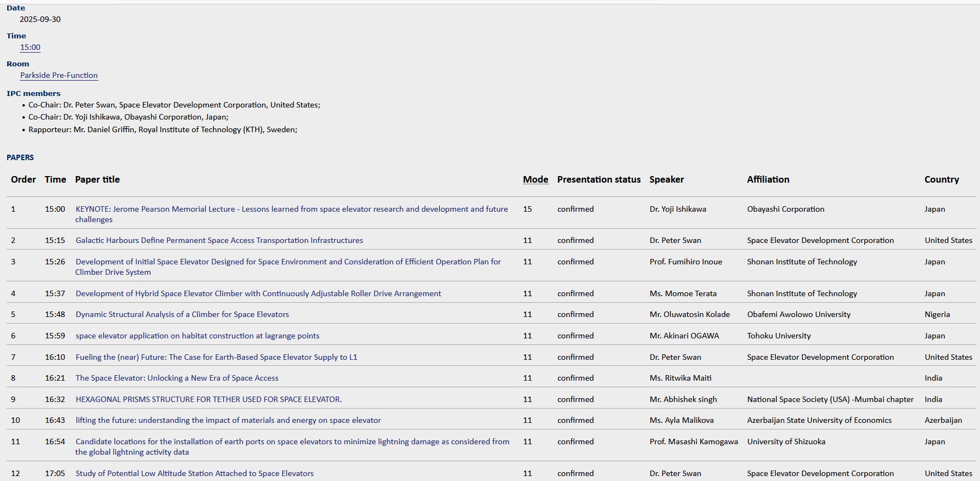Click Obafemi Awolowo University affiliation

[799, 314]
